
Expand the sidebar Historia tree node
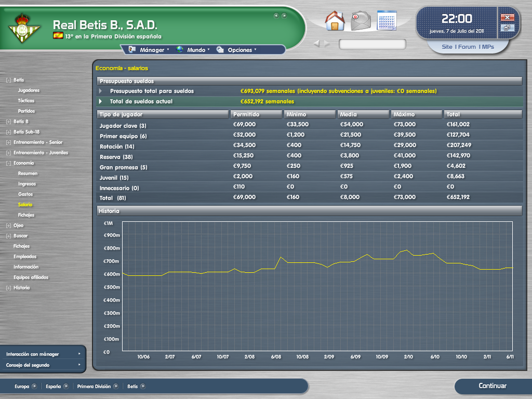8,288
